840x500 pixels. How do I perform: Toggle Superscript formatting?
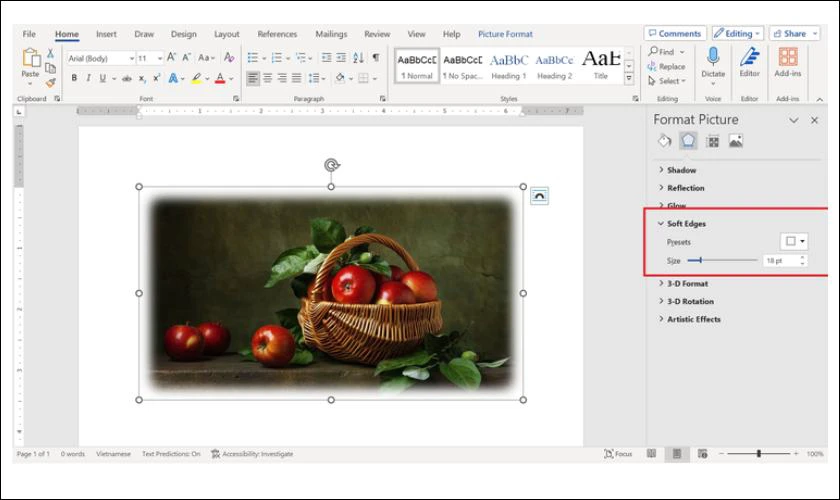pos(156,78)
